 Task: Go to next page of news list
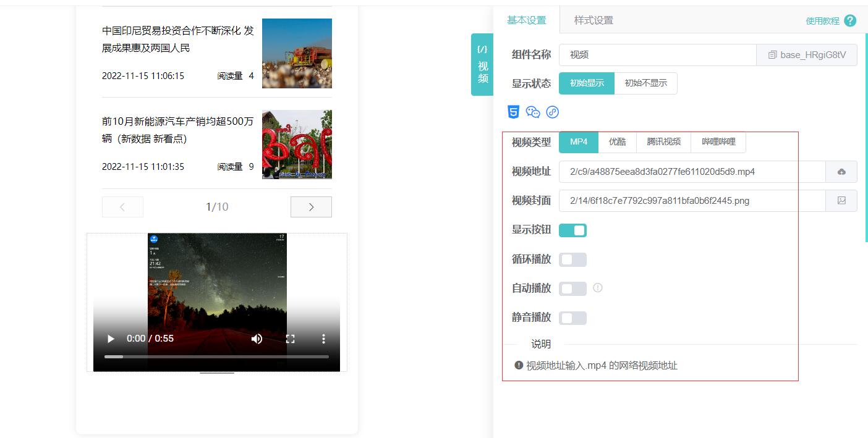tap(311, 207)
